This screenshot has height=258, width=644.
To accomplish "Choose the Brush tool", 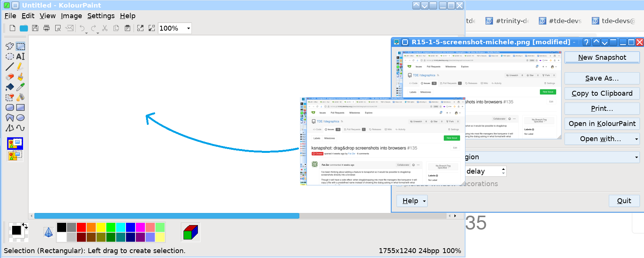I will pos(20,77).
